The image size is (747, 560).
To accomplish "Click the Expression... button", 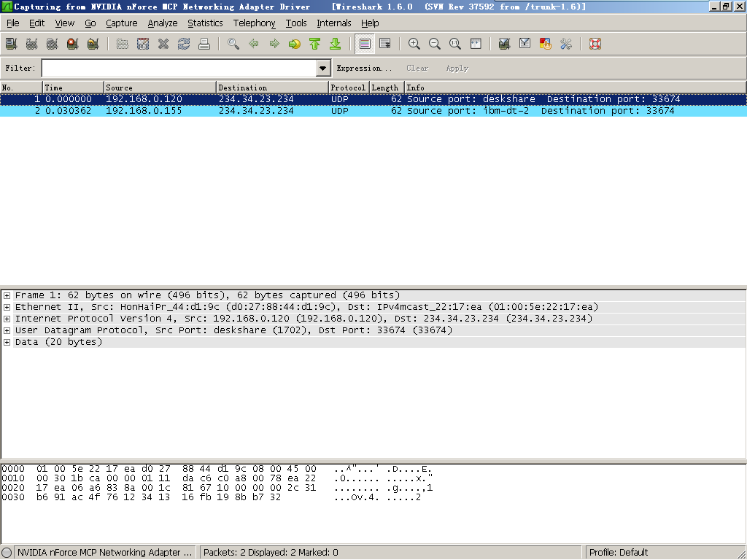I will (364, 68).
